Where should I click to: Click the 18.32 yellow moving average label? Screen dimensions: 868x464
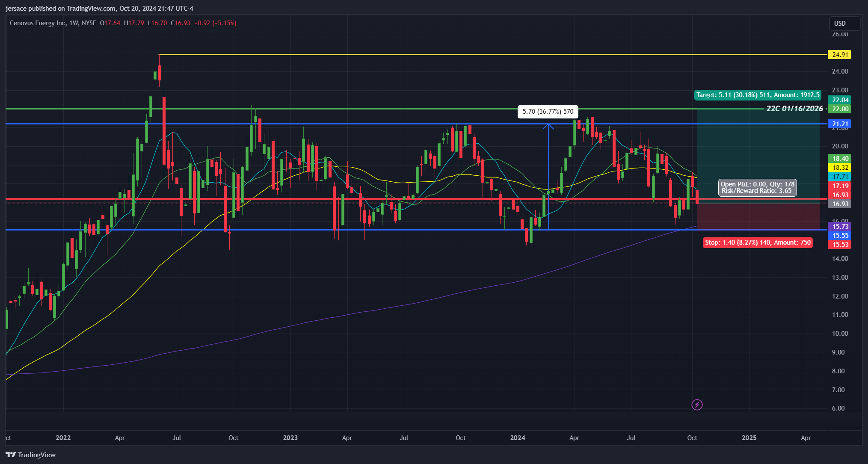(839, 168)
